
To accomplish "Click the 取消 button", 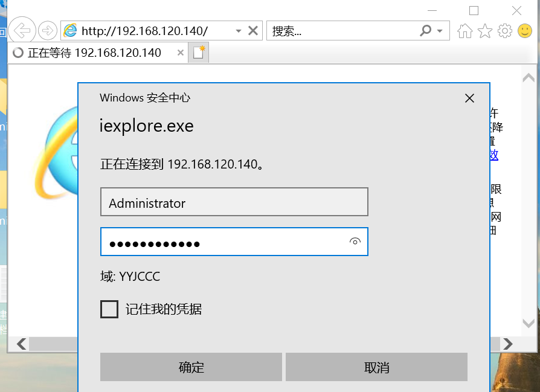I will (x=376, y=367).
